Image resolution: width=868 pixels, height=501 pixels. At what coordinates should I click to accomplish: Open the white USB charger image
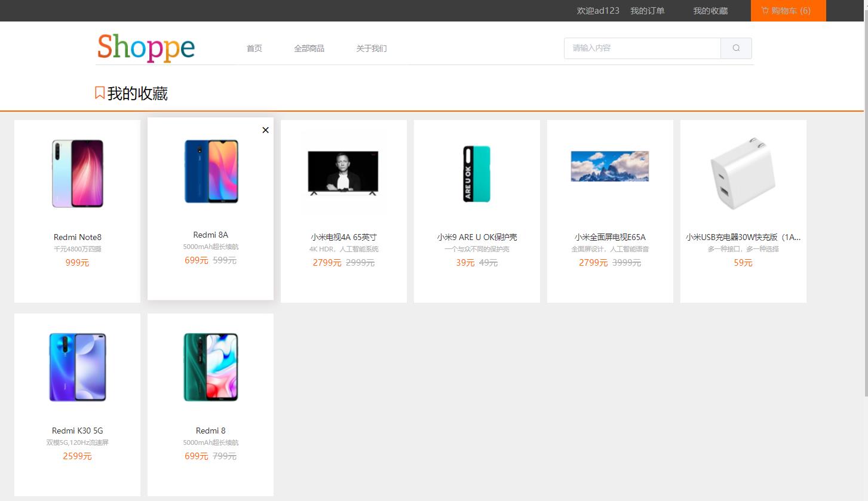click(x=743, y=174)
